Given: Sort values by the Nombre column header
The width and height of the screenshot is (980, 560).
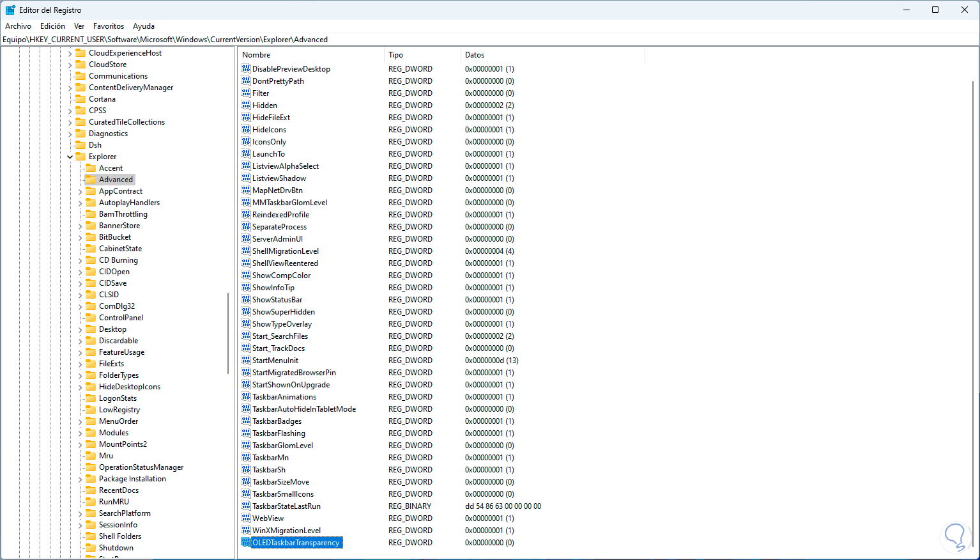Looking at the screenshot, I should 311,55.
